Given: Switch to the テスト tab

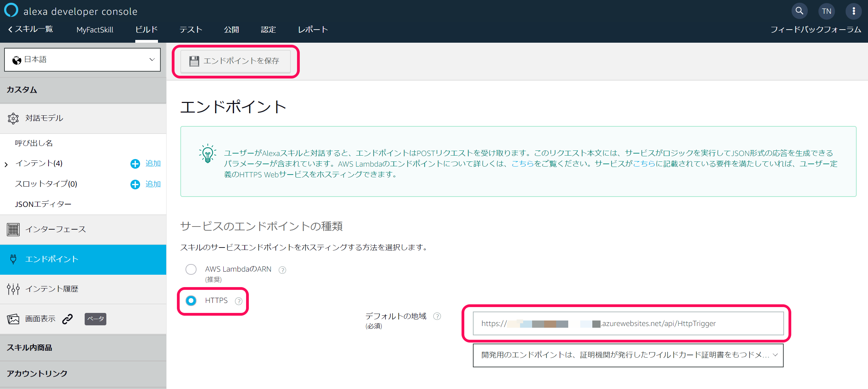Looking at the screenshot, I should (x=191, y=30).
